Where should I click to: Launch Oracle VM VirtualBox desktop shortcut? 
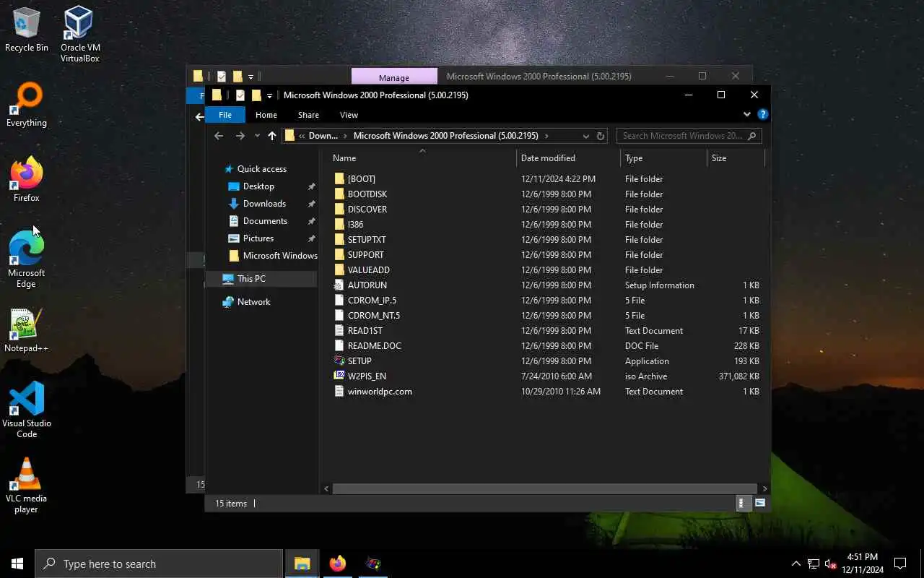pos(79,34)
